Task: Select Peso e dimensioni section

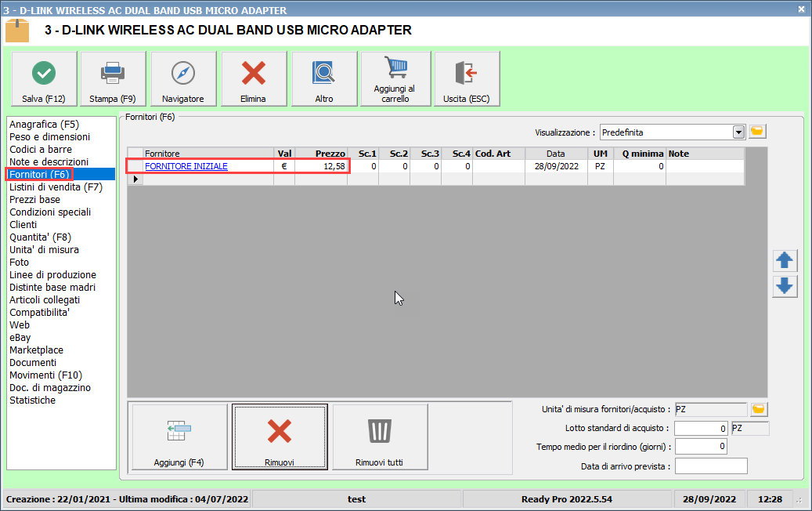Action: 49,137
